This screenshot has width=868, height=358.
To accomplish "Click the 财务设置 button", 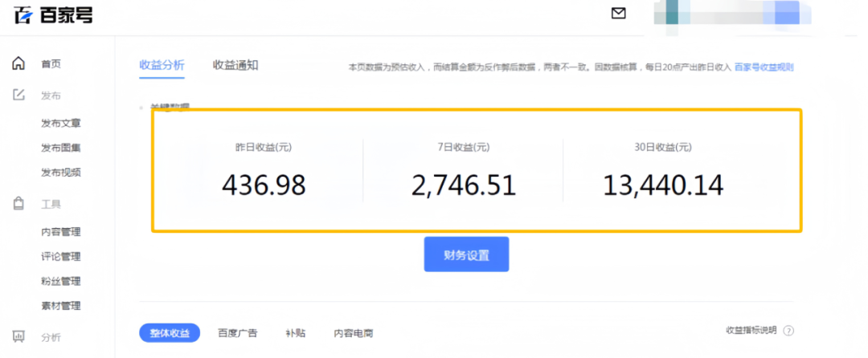I will [x=466, y=254].
